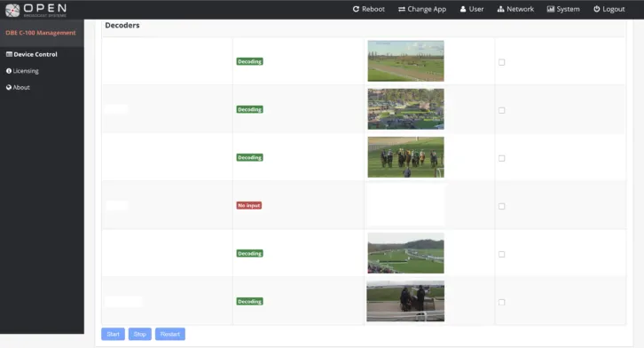The width and height of the screenshot is (644, 348).
Task: Click the Restart button
Action: click(170, 334)
